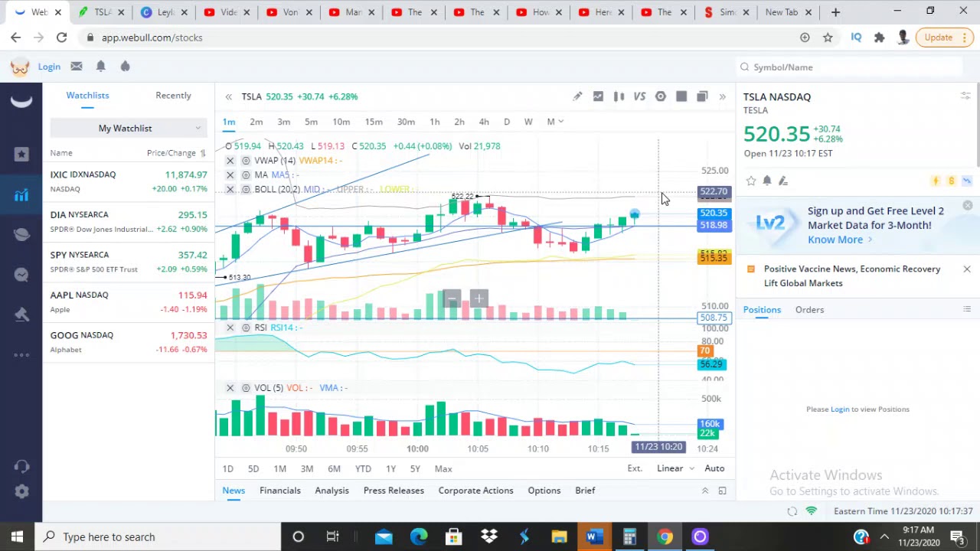Viewport: 980px width, 551px height.
Task: Select the 5m chart interval
Action: tap(311, 122)
